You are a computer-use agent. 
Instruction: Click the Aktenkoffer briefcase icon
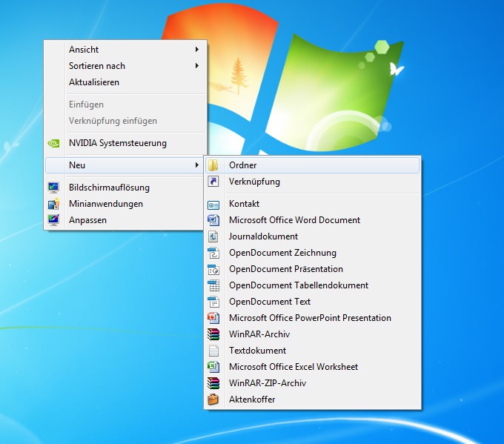[x=213, y=400]
